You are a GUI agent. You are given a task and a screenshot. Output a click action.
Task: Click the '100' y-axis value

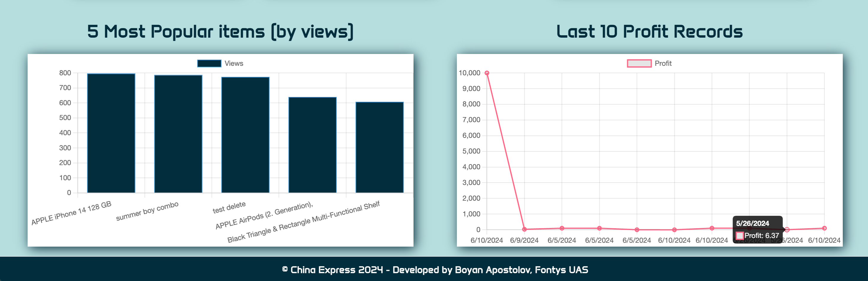(65, 178)
